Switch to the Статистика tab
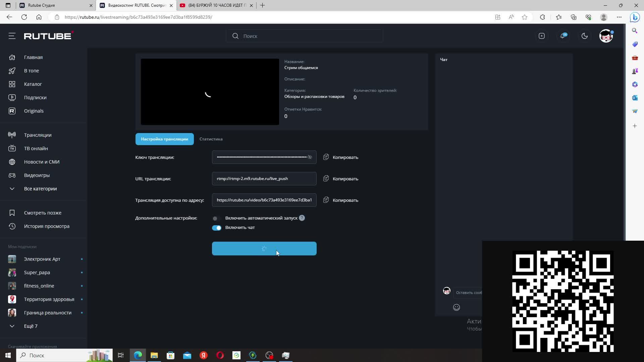This screenshot has width=644, height=362. (211, 139)
